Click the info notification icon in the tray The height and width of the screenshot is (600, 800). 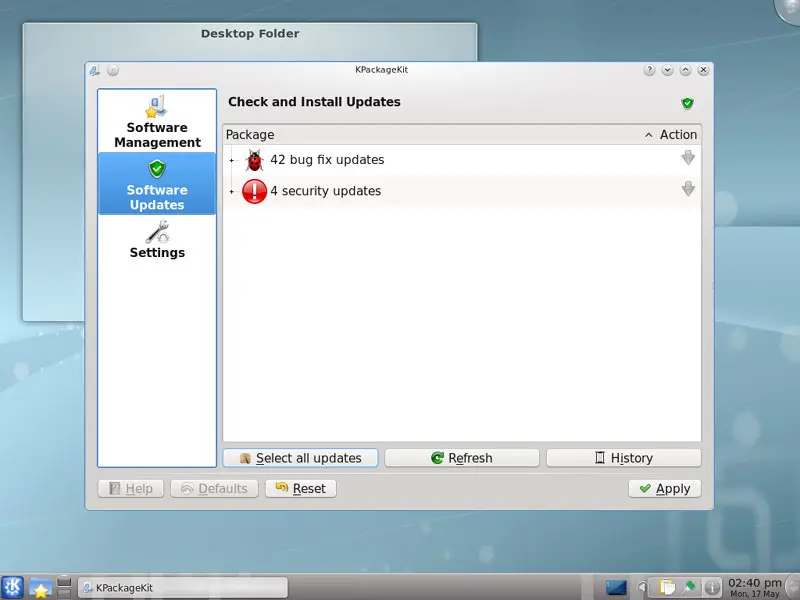[x=712, y=588]
